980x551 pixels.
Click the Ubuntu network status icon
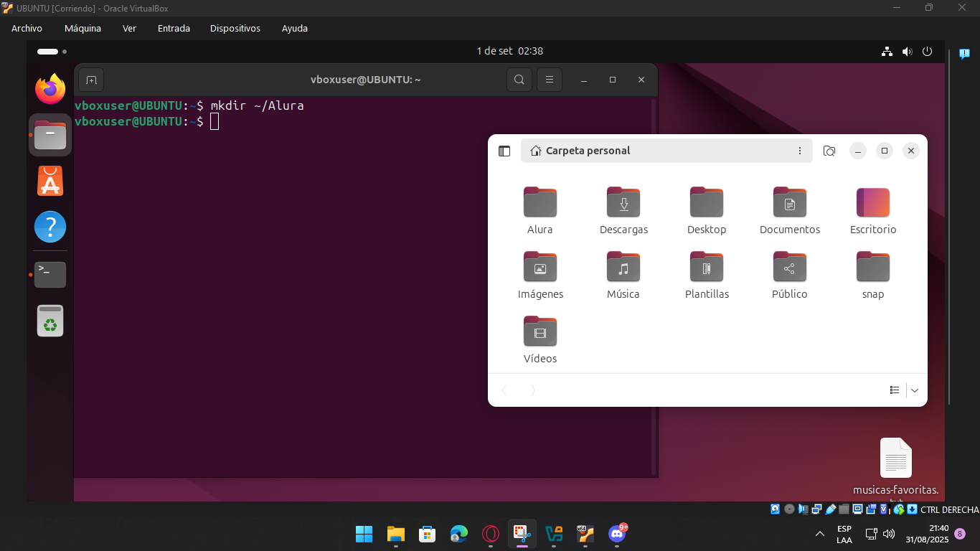point(887,52)
